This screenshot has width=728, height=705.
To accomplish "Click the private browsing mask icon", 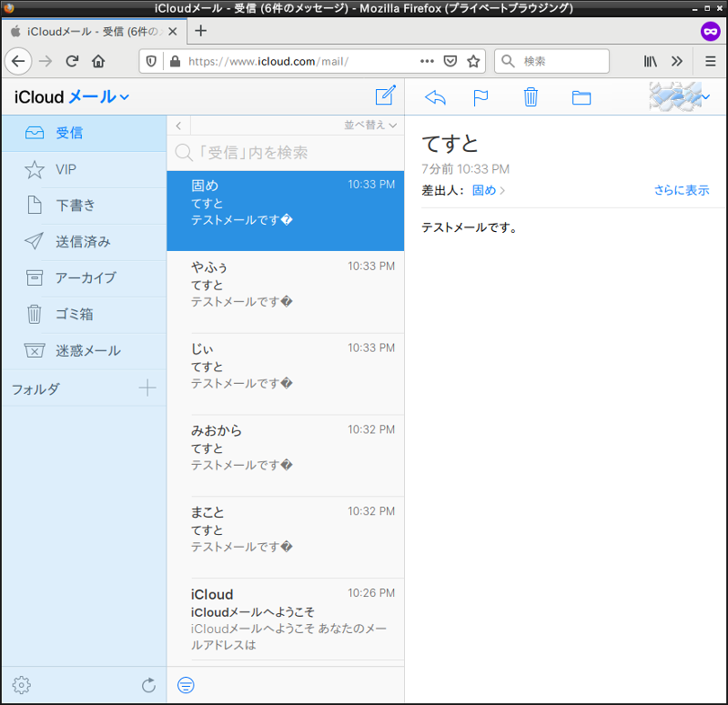I will pyautogui.click(x=711, y=31).
